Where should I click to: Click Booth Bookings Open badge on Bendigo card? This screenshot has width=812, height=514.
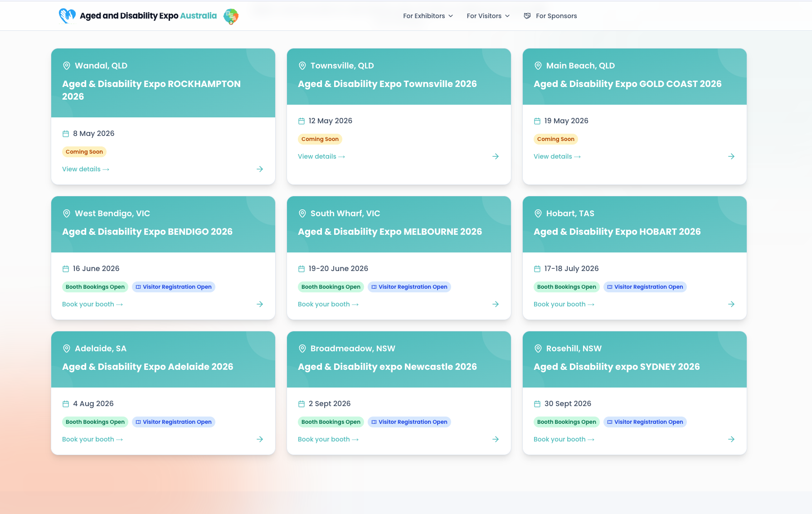pos(95,287)
